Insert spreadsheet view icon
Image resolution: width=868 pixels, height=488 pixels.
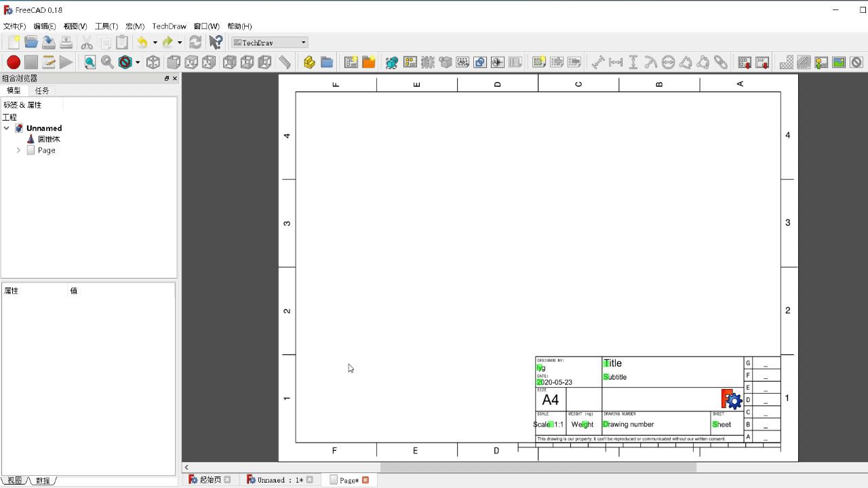tap(515, 62)
